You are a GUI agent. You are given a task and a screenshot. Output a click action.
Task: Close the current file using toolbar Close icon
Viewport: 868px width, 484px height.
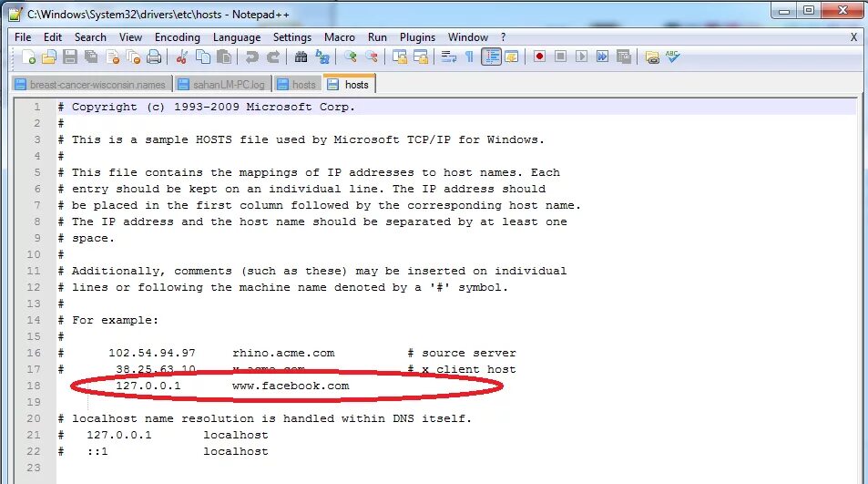(112, 57)
